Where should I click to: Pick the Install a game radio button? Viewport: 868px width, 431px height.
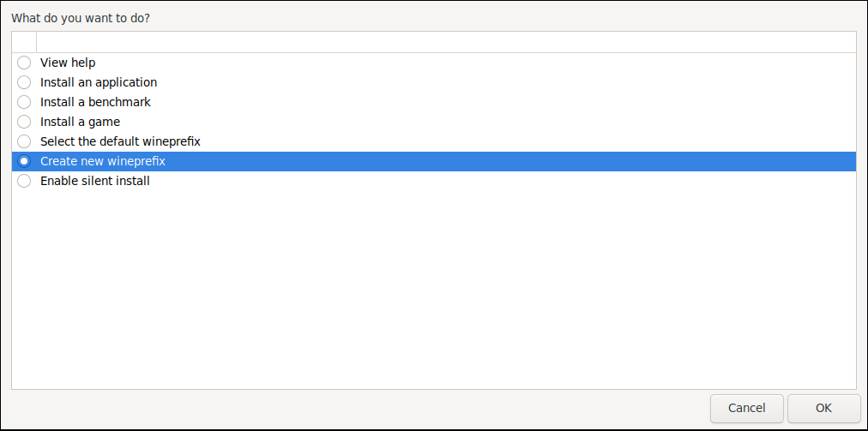point(24,122)
